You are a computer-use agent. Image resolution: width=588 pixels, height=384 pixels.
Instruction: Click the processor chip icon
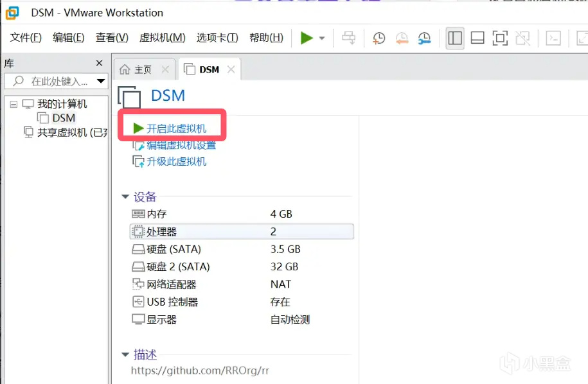click(x=138, y=232)
